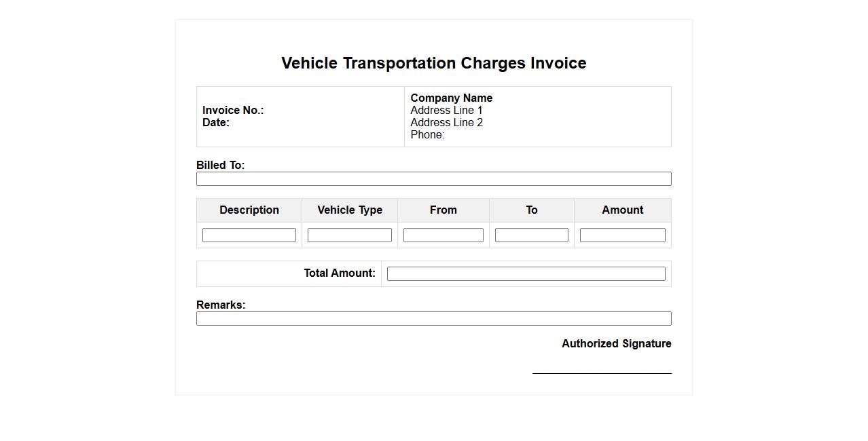Screen dimensions: 868x441
Task: Click the Authorized Signature label
Action: [616, 344]
